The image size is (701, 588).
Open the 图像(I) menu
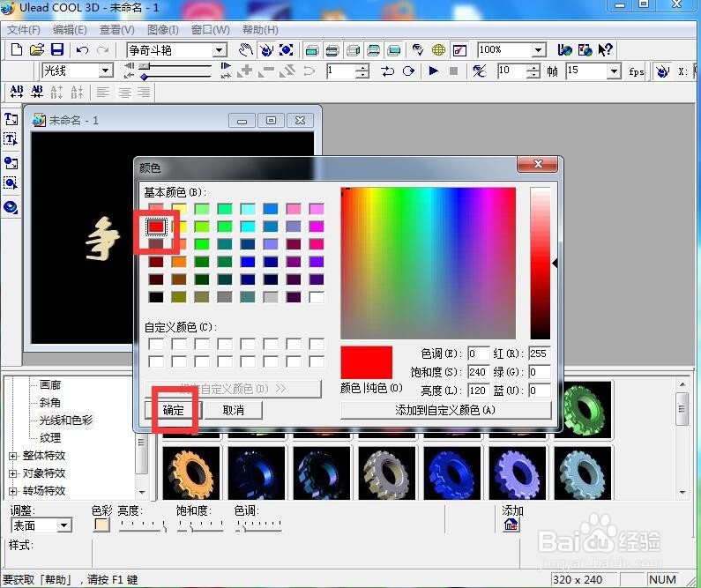coord(163,30)
